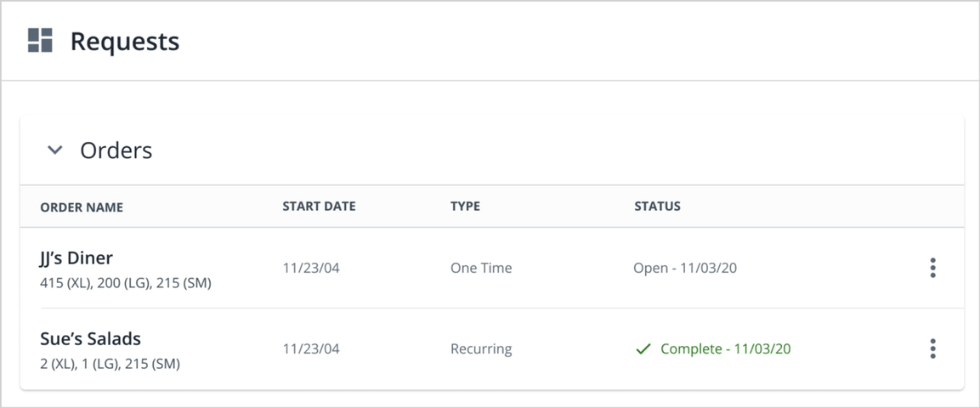Image resolution: width=980 pixels, height=408 pixels.
Task: Sort by Status column header
Action: click(657, 207)
